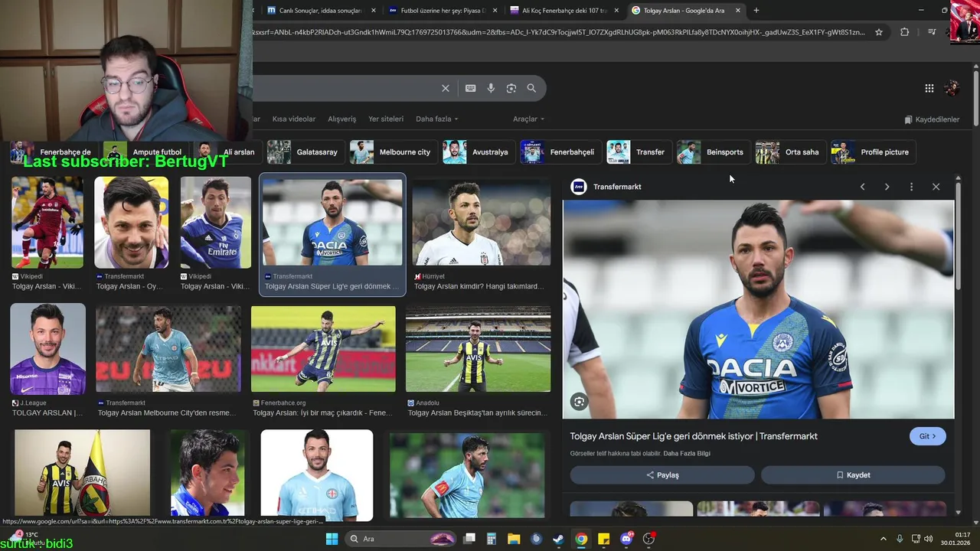Open the Daha fazla dropdown
This screenshot has width=980, height=551.
(436, 119)
